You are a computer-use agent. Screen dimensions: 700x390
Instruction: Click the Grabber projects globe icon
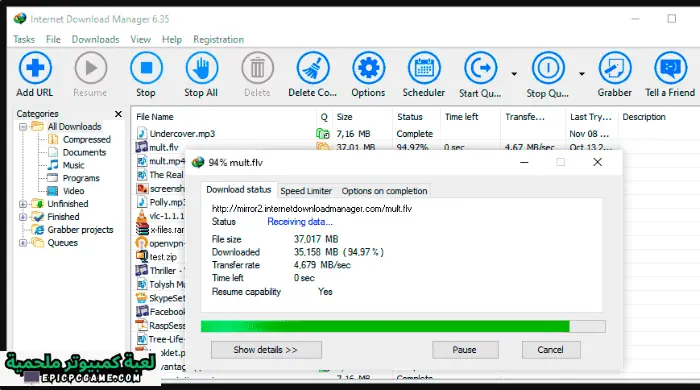click(39, 230)
